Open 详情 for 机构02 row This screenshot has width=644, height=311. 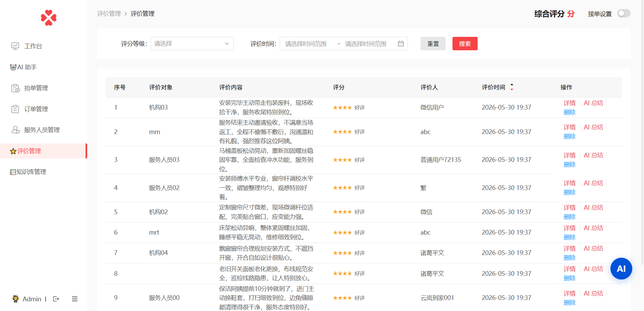tap(570, 207)
